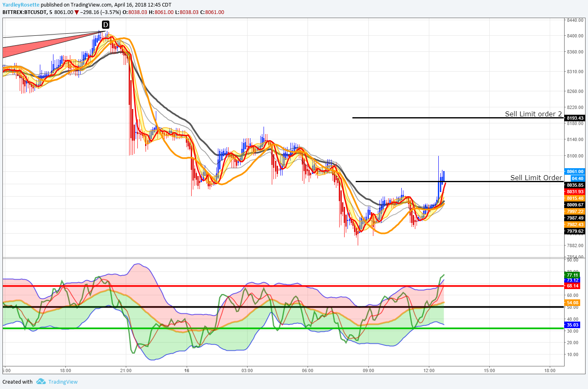Click the 03:00 time axis label
The height and width of the screenshot is (389, 588).
click(x=247, y=370)
